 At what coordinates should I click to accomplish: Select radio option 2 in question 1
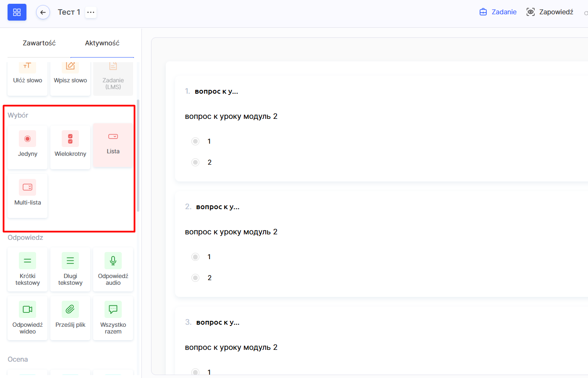(196, 162)
